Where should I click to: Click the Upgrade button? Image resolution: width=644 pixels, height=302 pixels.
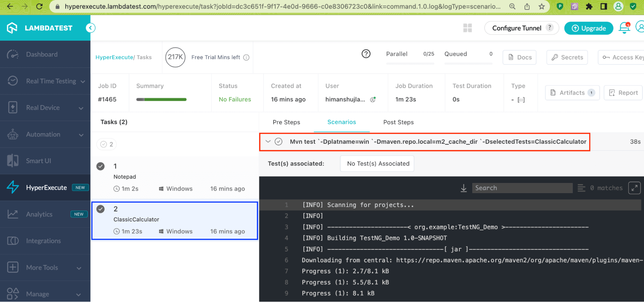point(589,28)
